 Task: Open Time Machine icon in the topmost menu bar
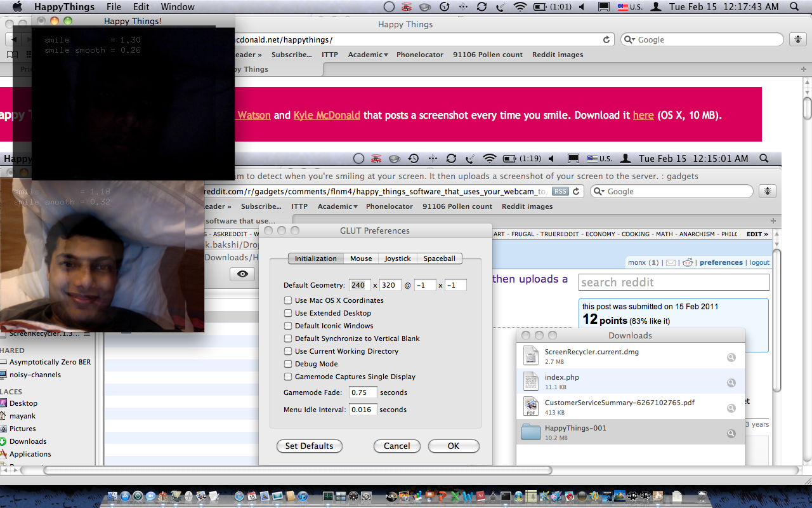point(444,7)
